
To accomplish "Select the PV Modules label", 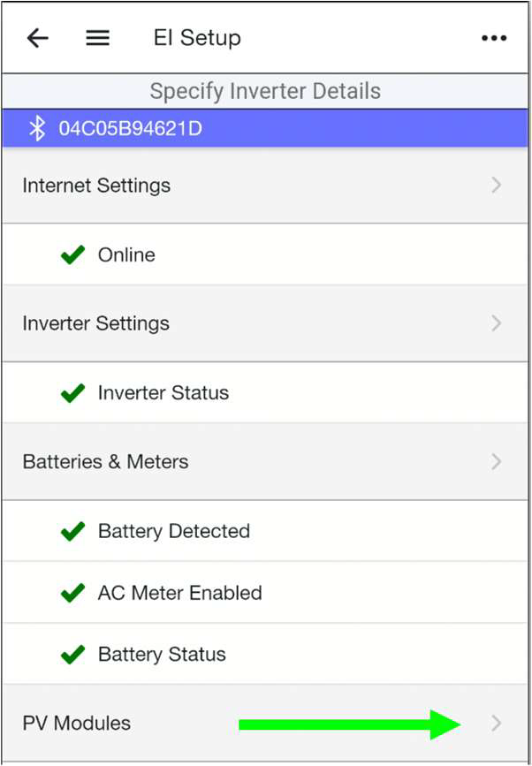I will (x=77, y=723).
